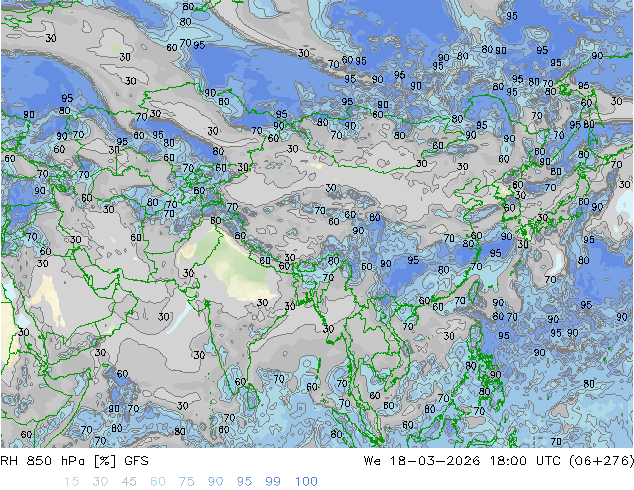The image size is (634, 490).
Task: Select the 60 entry in the humidity legend
Action: (158, 482)
